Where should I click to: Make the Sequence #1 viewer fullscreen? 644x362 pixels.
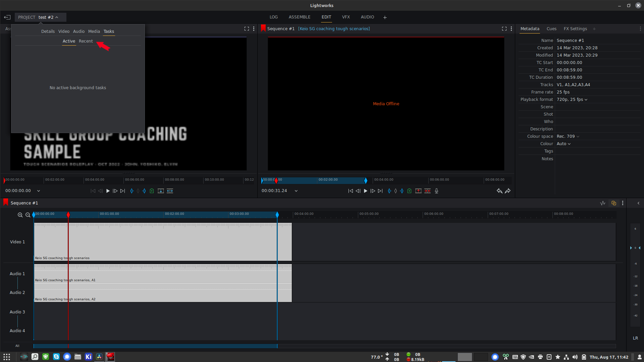504,29
